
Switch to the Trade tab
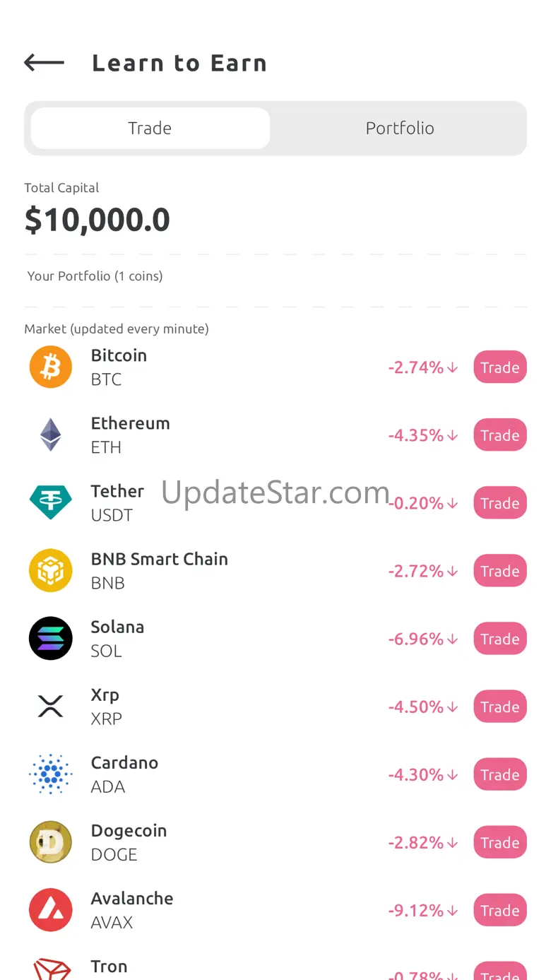(150, 128)
